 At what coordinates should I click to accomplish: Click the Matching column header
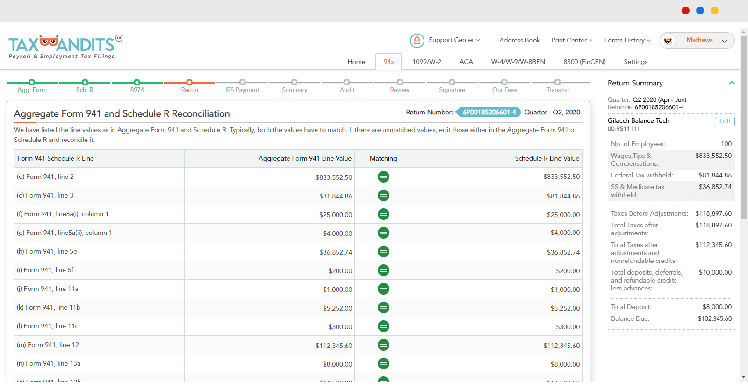tap(383, 158)
